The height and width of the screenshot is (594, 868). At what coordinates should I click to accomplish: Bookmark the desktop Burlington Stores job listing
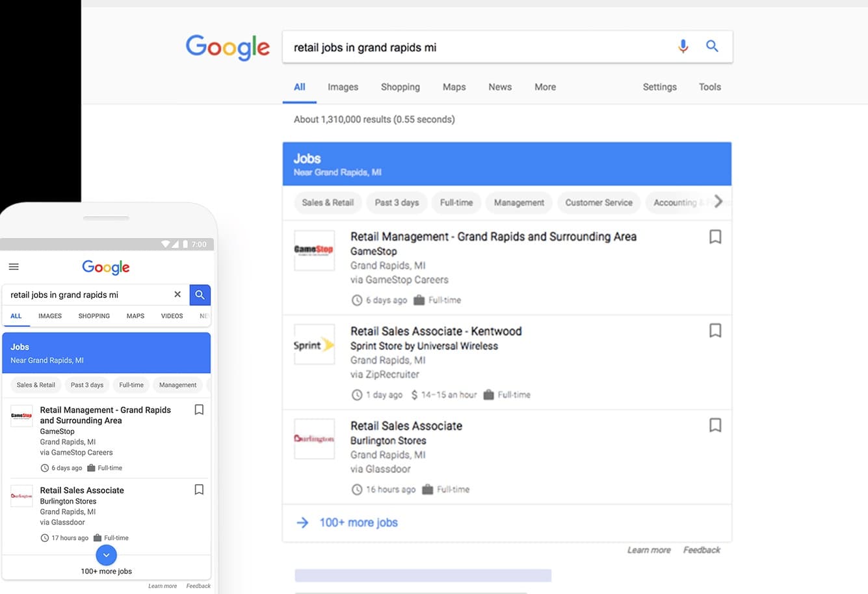tap(715, 425)
